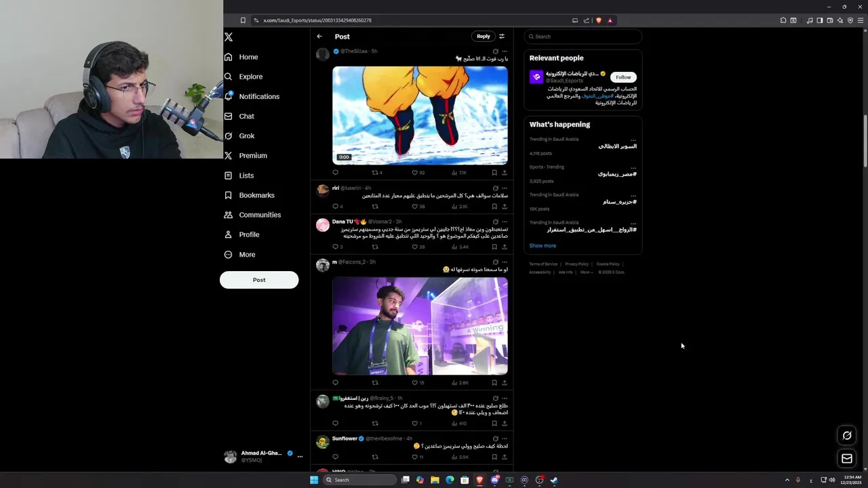
Task: Open the floating Grok button
Action: [x=847, y=436]
